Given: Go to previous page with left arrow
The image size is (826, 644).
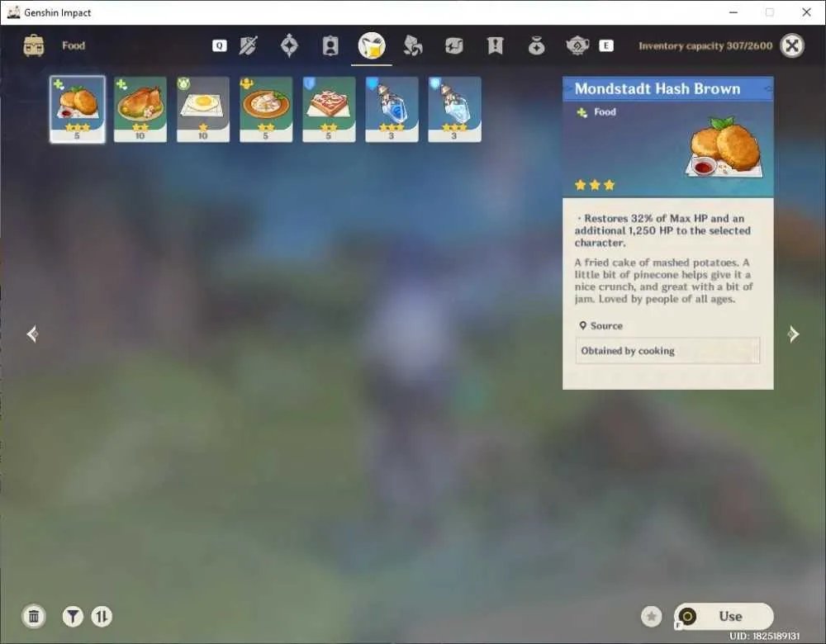Looking at the screenshot, I should (32, 334).
